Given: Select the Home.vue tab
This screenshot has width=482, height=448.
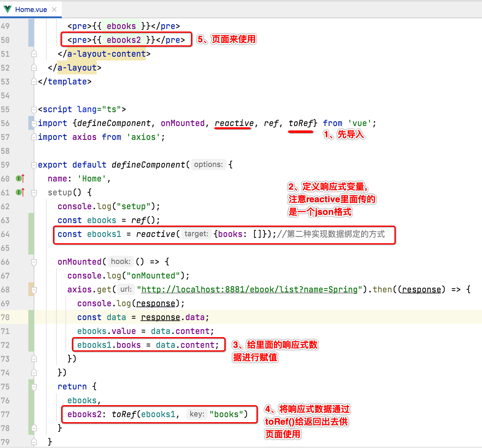Looking at the screenshot, I should click(x=31, y=9).
